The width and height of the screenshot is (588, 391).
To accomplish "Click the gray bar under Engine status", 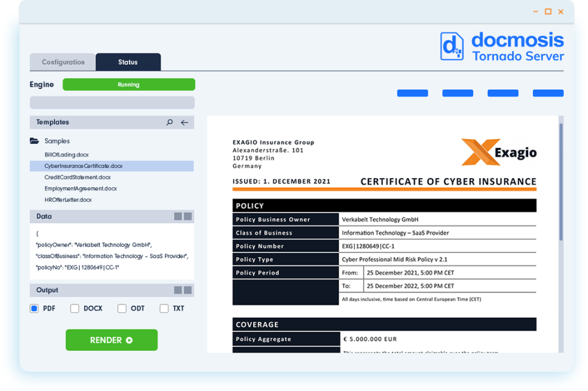I will click(x=112, y=103).
